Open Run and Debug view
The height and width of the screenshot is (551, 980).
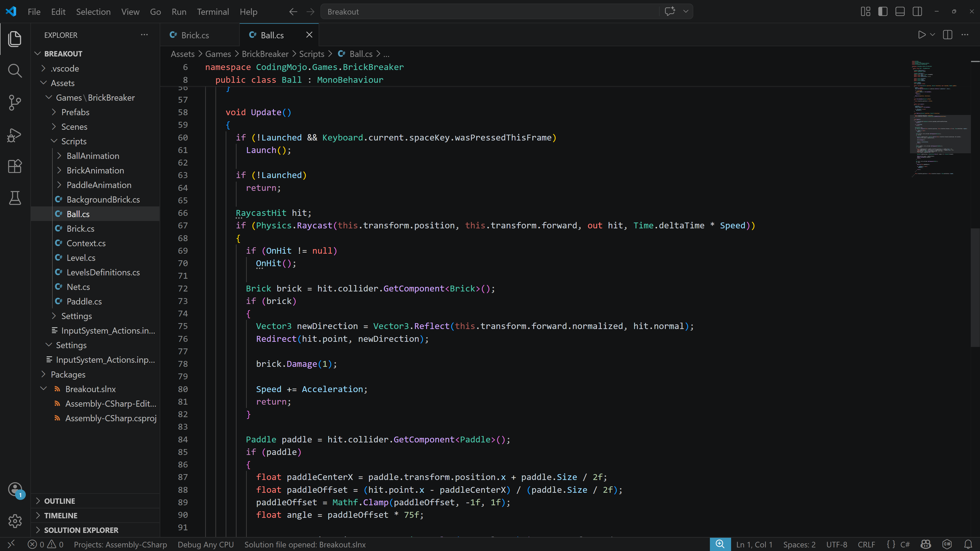tap(15, 135)
